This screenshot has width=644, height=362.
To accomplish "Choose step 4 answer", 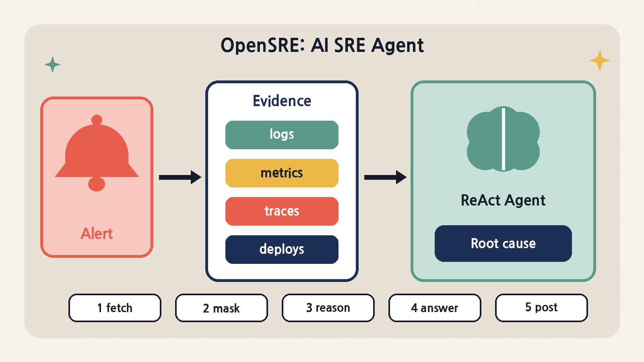I will pos(435,308).
